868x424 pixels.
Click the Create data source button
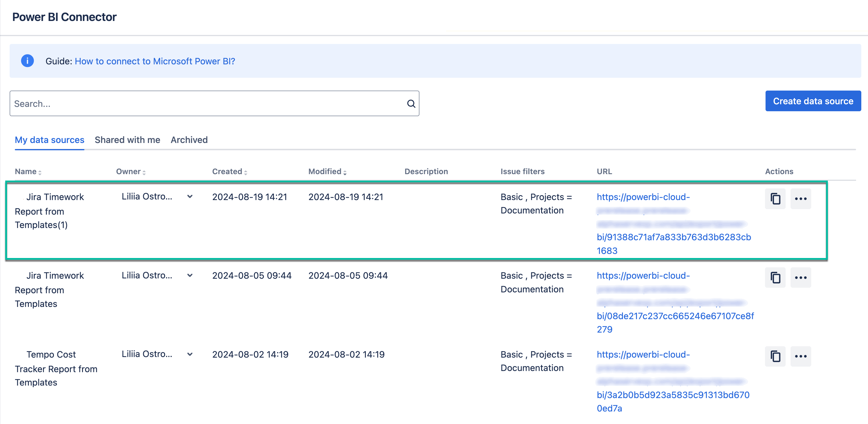[x=812, y=101]
